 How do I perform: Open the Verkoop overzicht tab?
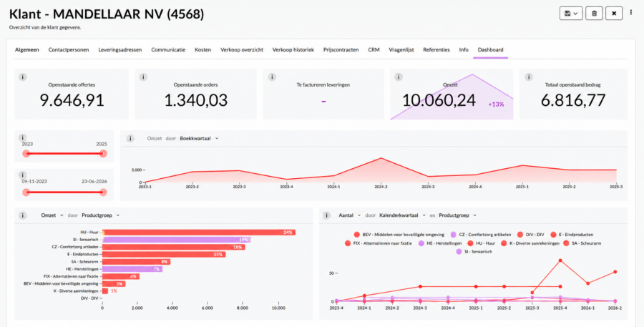click(x=242, y=49)
